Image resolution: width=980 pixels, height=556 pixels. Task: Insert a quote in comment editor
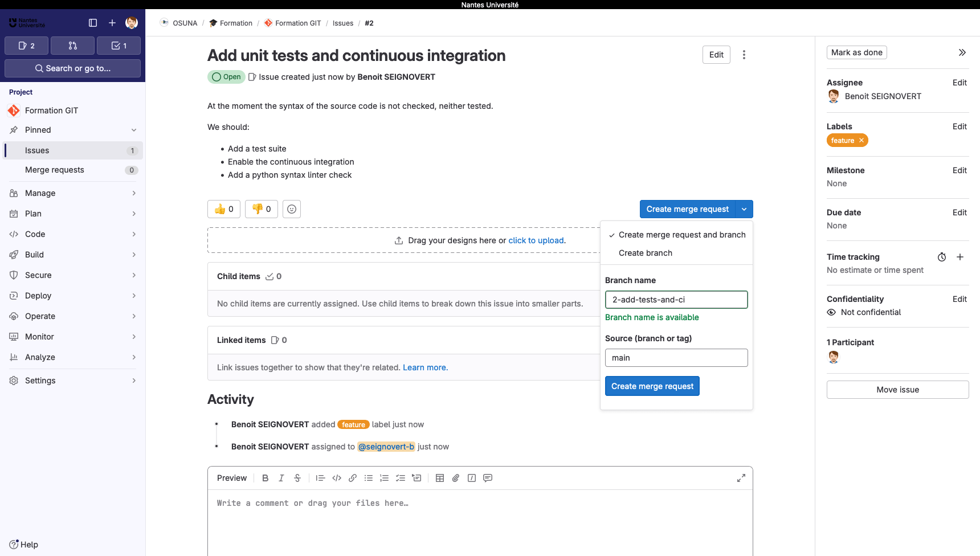click(320, 478)
